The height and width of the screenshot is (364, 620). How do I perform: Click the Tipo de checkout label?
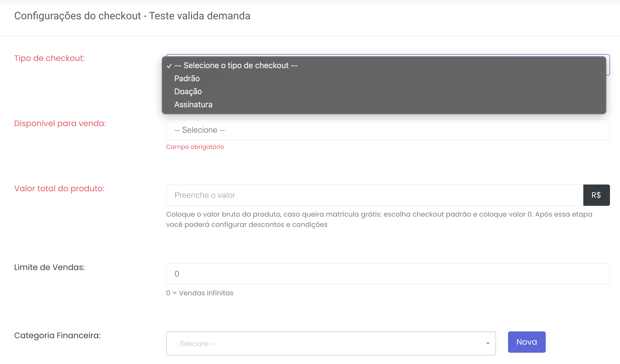49,58
